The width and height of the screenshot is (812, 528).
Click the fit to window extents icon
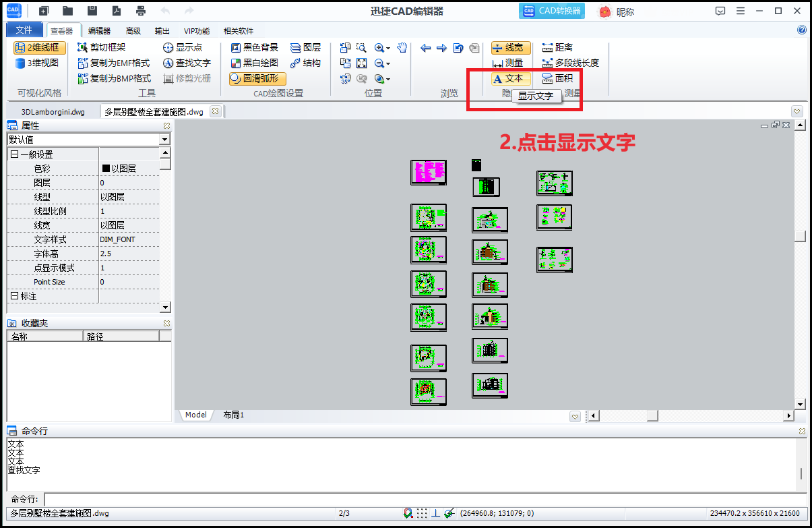point(362,63)
